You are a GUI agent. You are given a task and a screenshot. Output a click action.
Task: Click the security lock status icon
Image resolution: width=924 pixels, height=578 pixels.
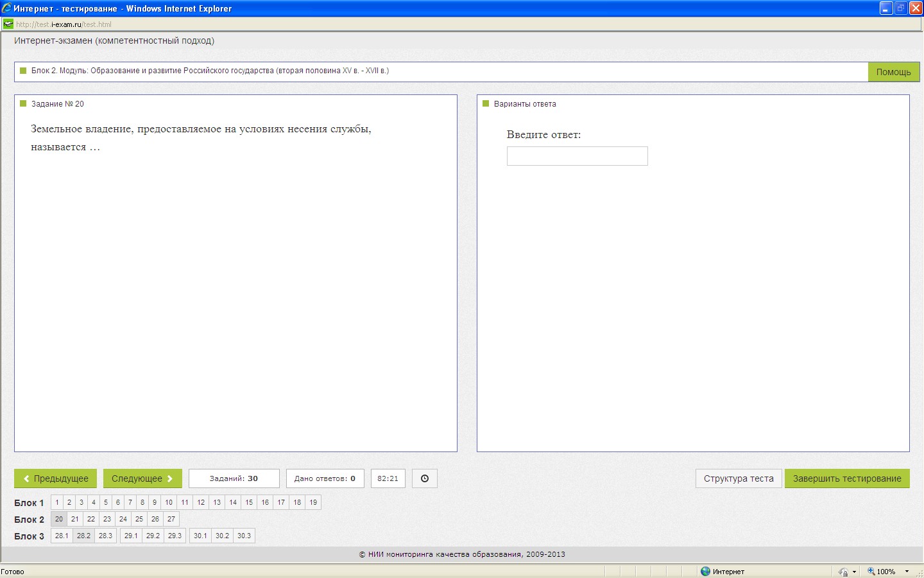click(843, 572)
